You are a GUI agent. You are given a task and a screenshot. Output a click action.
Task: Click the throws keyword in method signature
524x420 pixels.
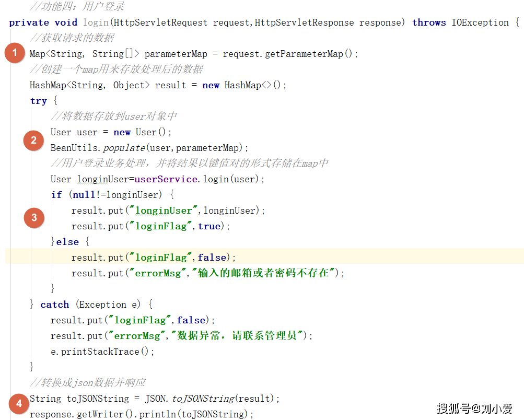pos(429,22)
